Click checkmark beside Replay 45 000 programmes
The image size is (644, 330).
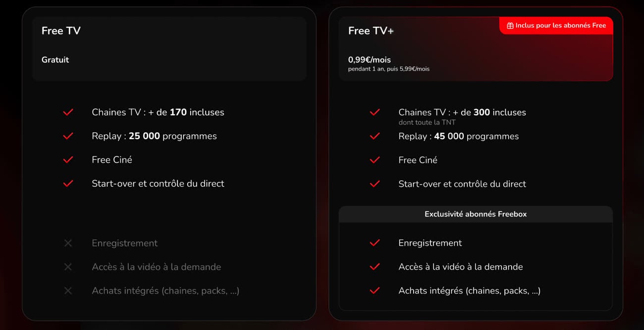point(375,136)
